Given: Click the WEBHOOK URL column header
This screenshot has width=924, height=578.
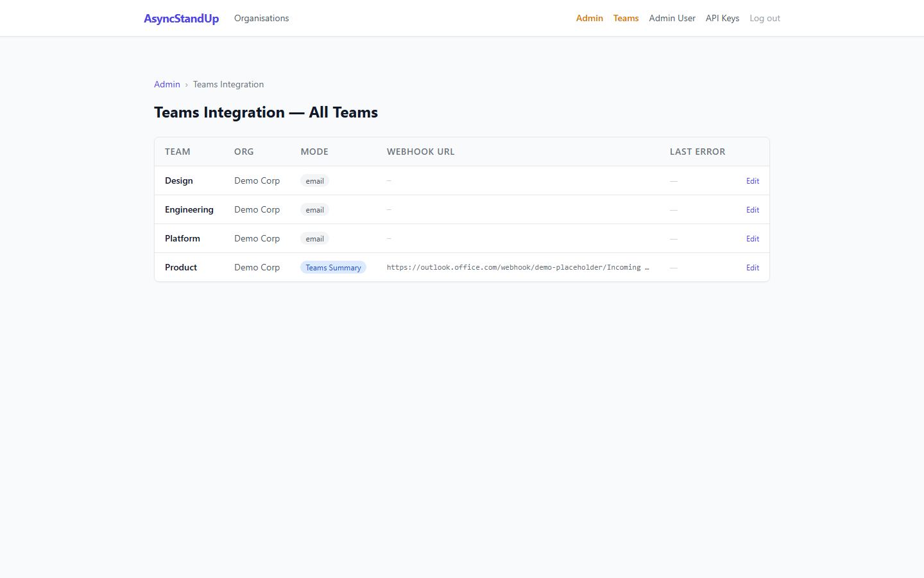Looking at the screenshot, I should point(420,152).
